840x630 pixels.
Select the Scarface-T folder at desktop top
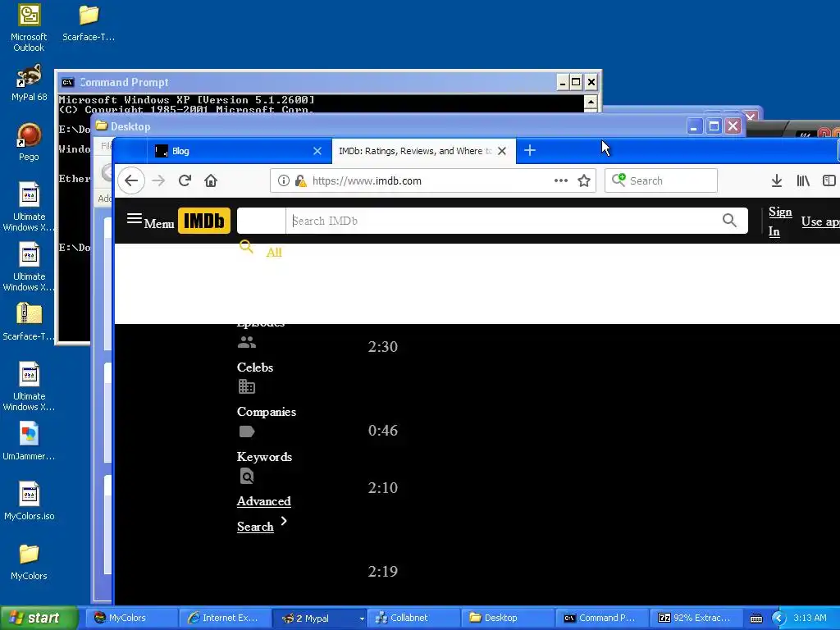pyautogui.click(x=89, y=23)
